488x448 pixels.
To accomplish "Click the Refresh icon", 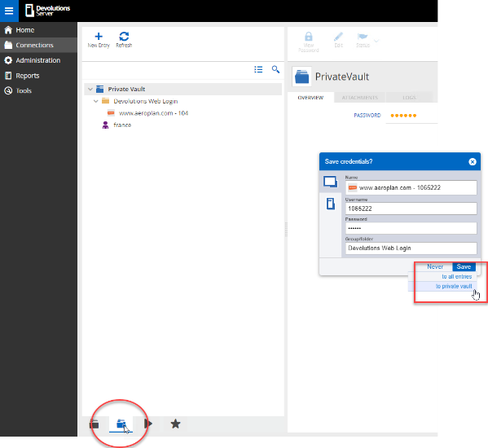I will pyautogui.click(x=124, y=37).
